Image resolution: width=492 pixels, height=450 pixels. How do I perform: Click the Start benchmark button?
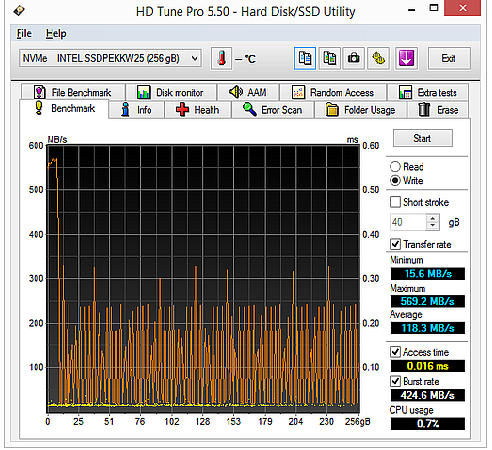[423, 138]
